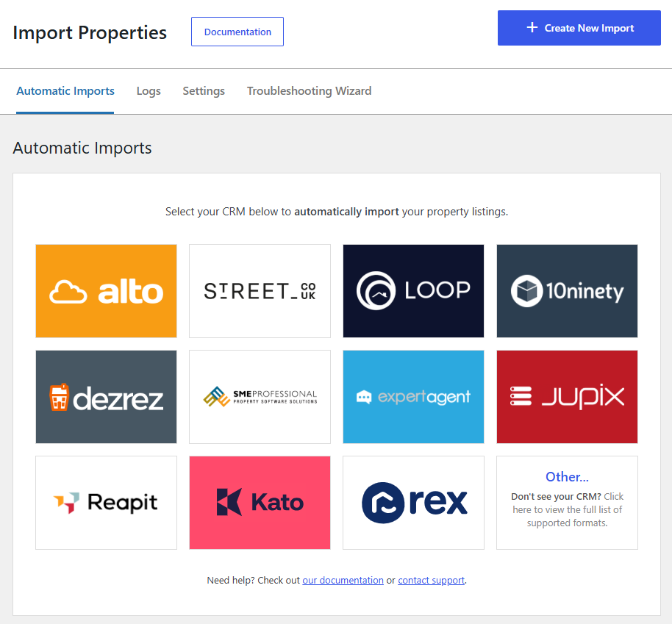Pick the Jupix CRM logo tile

click(567, 397)
